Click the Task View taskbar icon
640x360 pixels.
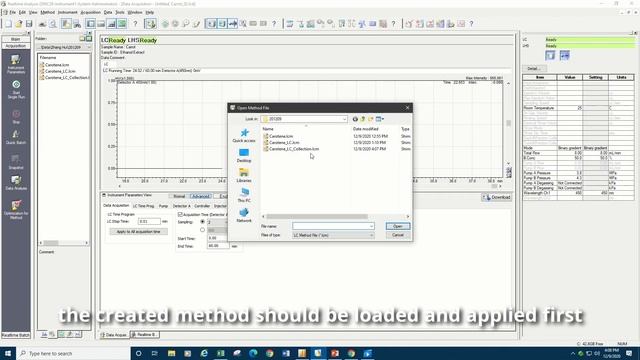pos(155,353)
